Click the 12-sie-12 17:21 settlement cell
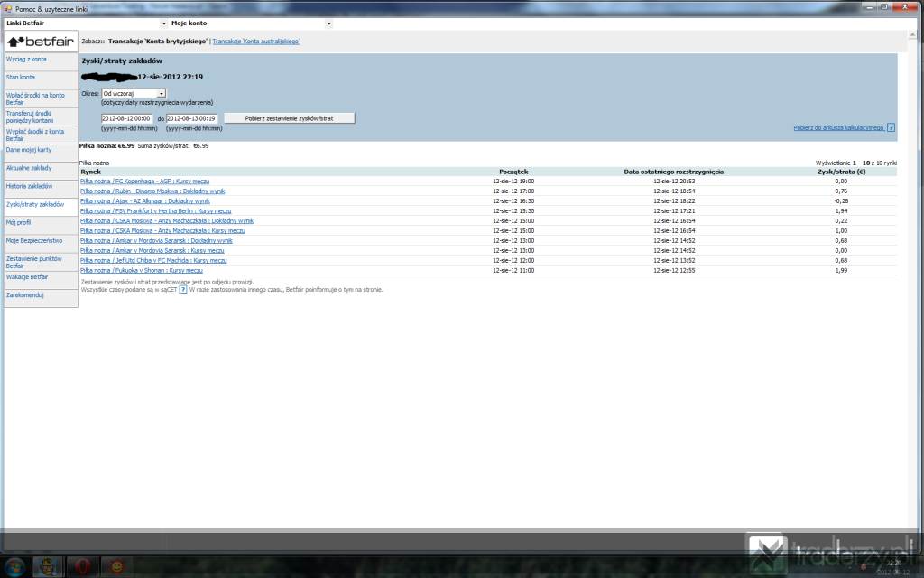The width and height of the screenshot is (924, 578). [x=674, y=211]
